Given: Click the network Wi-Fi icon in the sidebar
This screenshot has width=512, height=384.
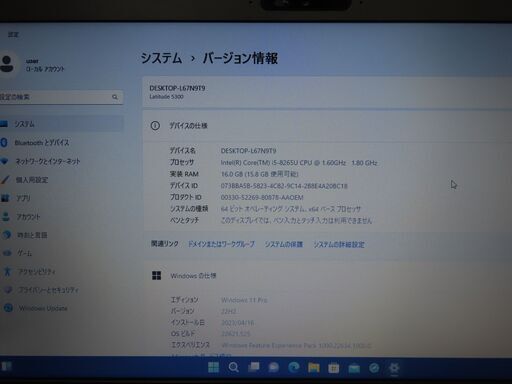Looking at the screenshot, I should click(x=4, y=161).
